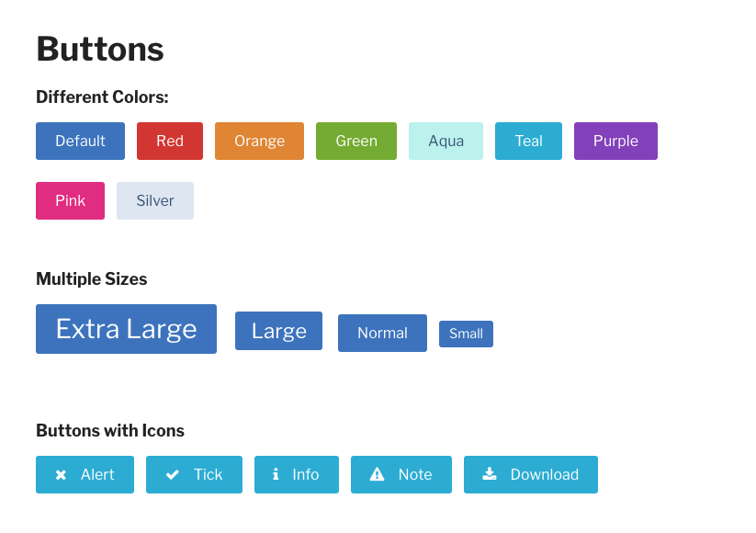Select the Teal button
756x533 pixels.
[528, 141]
